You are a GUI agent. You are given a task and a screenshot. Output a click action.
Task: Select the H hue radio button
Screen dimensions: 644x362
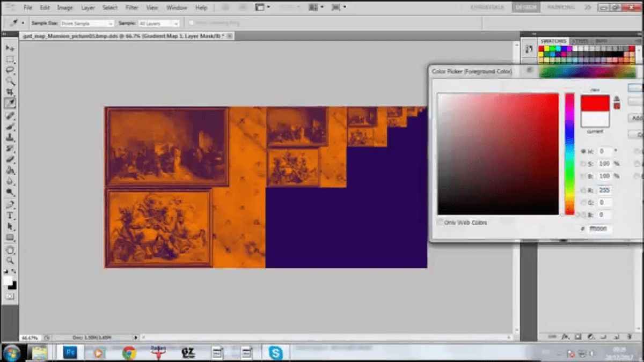click(x=583, y=151)
